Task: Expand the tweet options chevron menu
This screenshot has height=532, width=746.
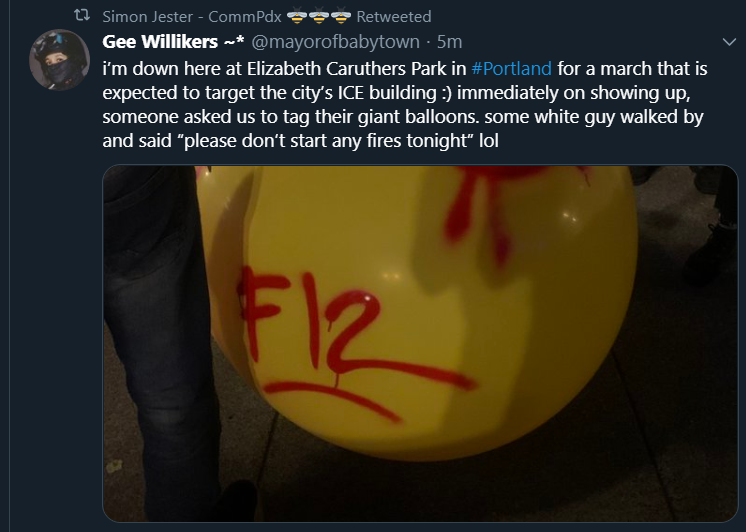Action: [x=729, y=42]
